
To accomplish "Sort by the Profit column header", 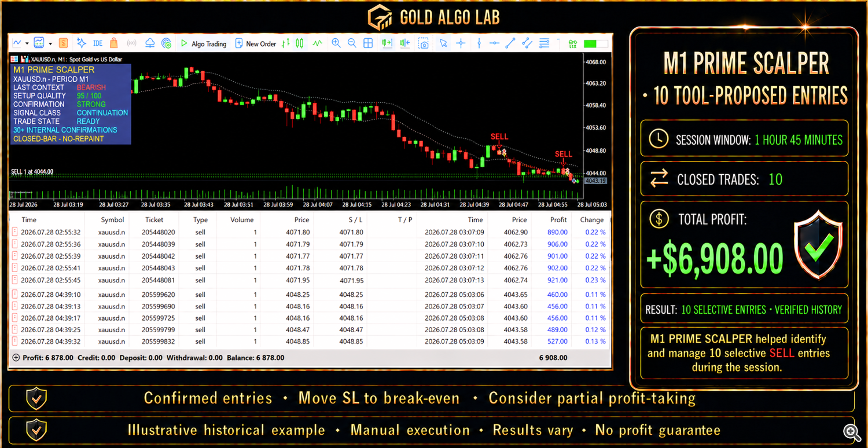I will tap(558, 219).
